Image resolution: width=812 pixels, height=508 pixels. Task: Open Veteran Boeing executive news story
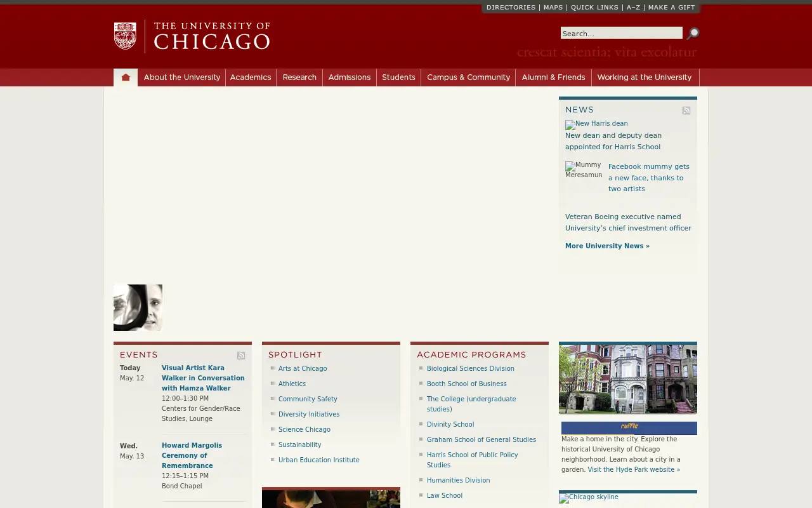628,222
